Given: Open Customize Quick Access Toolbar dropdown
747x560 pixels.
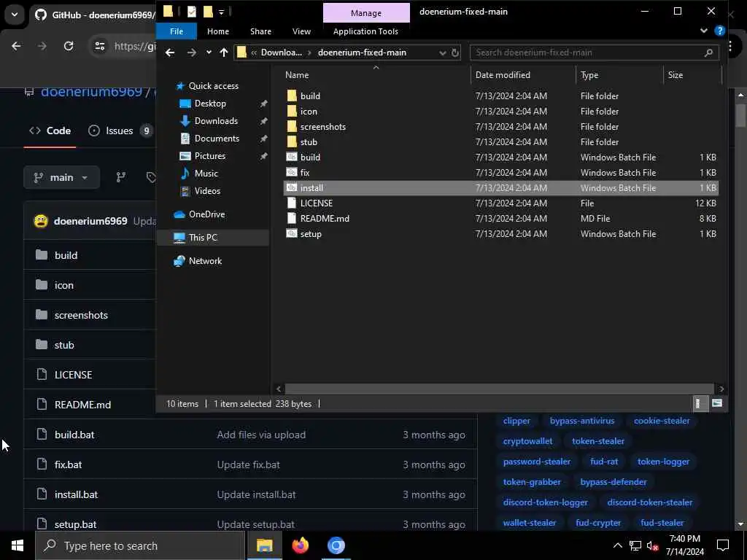Looking at the screenshot, I should point(222,12).
